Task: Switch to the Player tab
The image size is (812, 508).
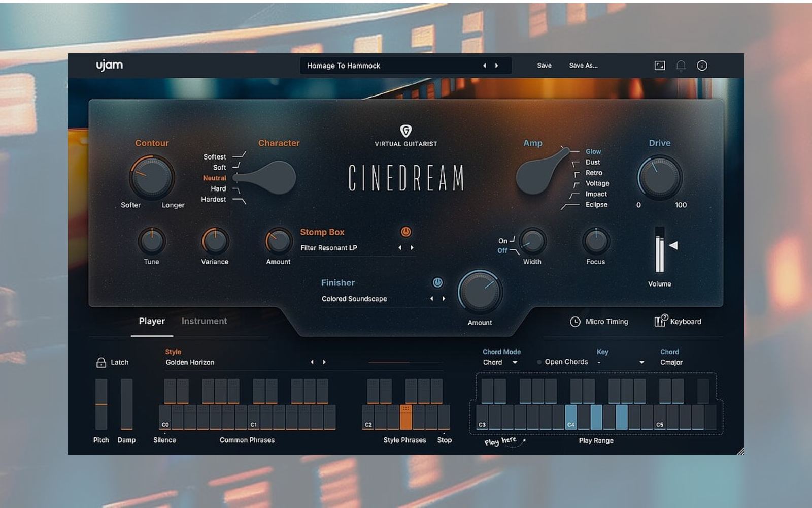Action: click(x=152, y=321)
